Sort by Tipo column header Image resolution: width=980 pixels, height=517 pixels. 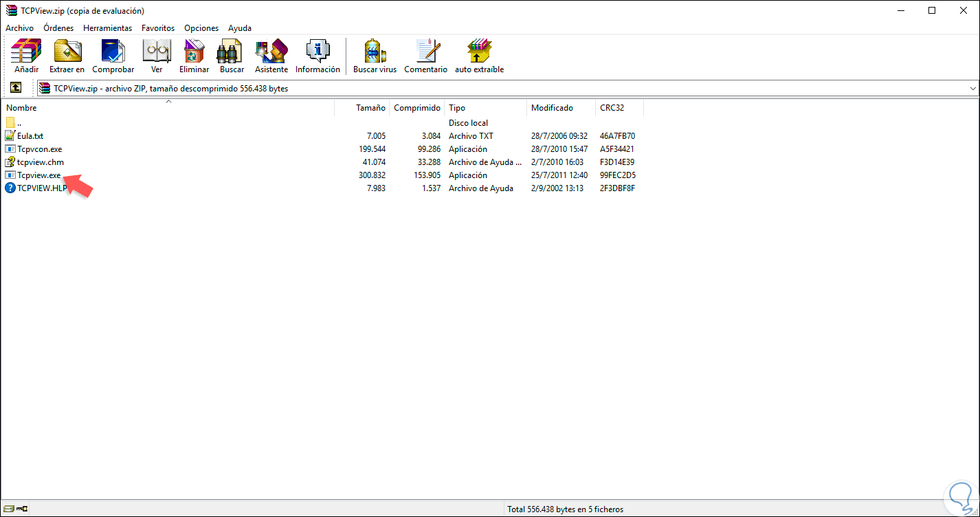click(x=486, y=108)
